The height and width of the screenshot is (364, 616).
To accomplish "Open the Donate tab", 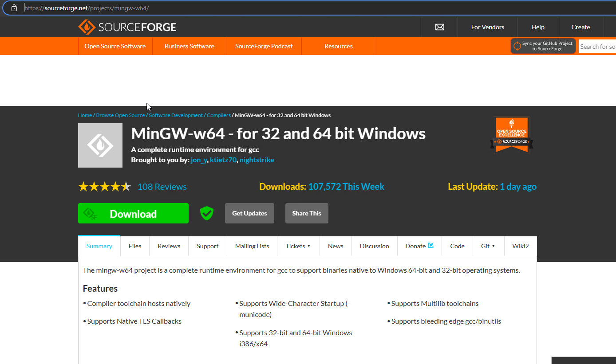I will click(419, 246).
